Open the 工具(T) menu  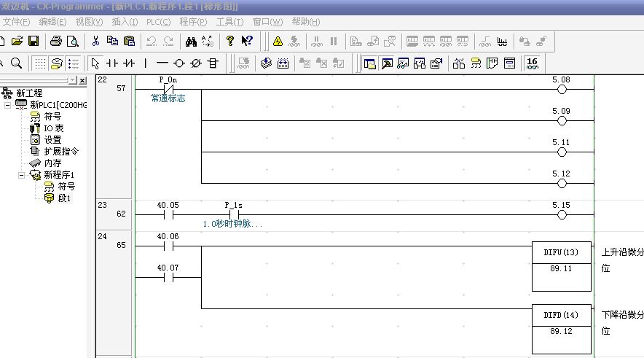click(x=229, y=22)
